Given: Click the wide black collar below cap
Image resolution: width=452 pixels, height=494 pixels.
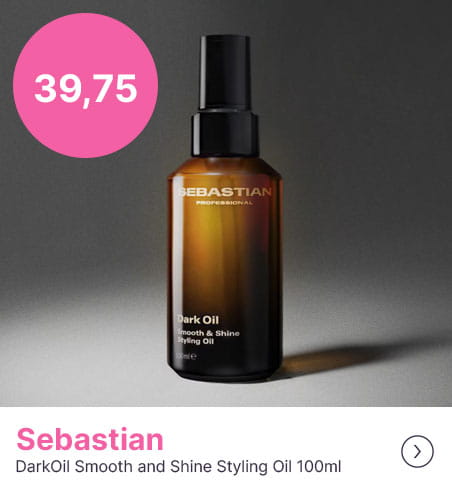Looking at the screenshot, I should pos(225,134).
